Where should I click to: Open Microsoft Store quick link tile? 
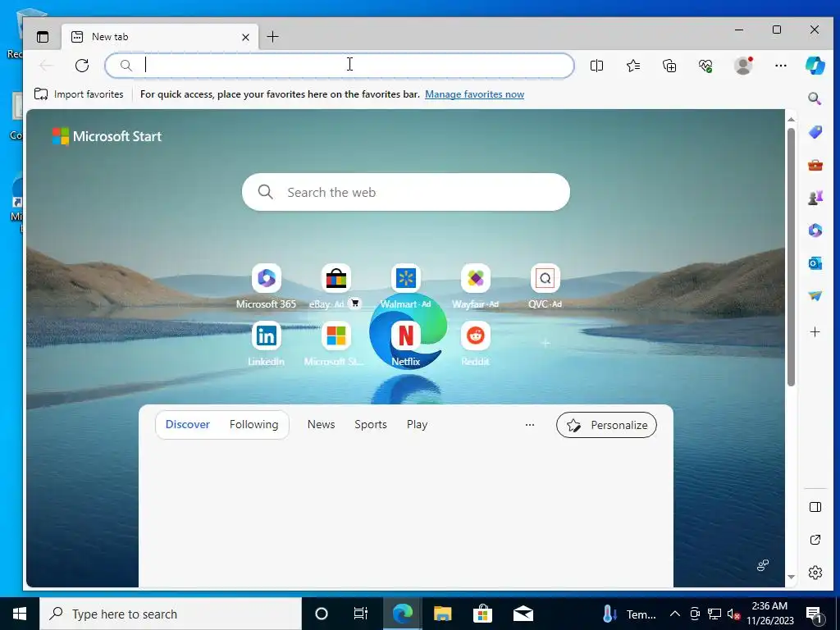[x=336, y=344]
